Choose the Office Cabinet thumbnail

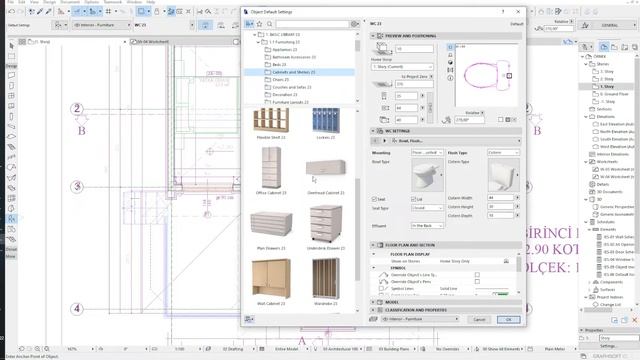(x=271, y=168)
